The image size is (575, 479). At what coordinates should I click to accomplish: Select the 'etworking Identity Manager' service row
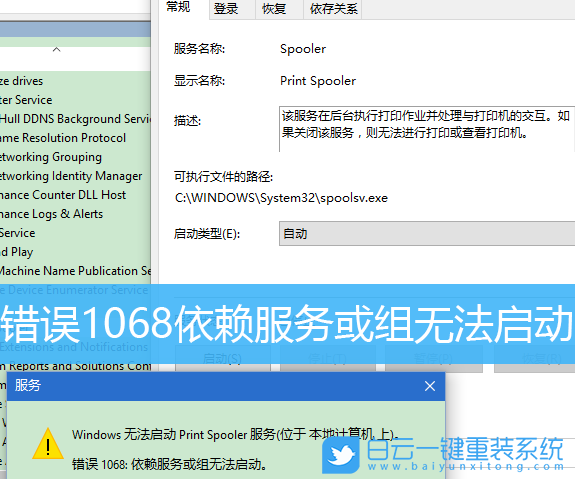[75, 176]
